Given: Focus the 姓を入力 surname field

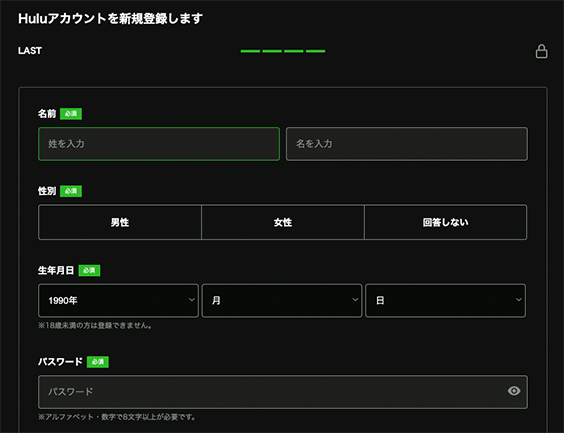Looking at the screenshot, I should [159, 144].
